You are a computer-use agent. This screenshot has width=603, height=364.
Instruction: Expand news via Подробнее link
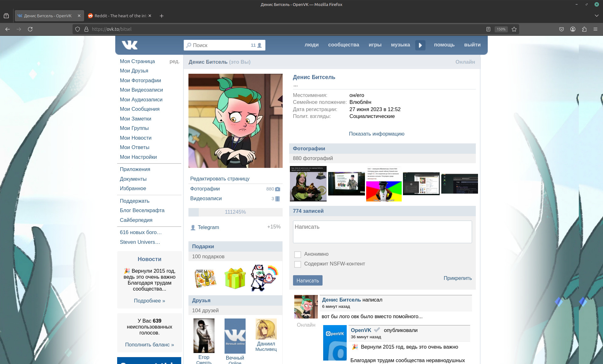pyautogui.click(x=149, y=301)
